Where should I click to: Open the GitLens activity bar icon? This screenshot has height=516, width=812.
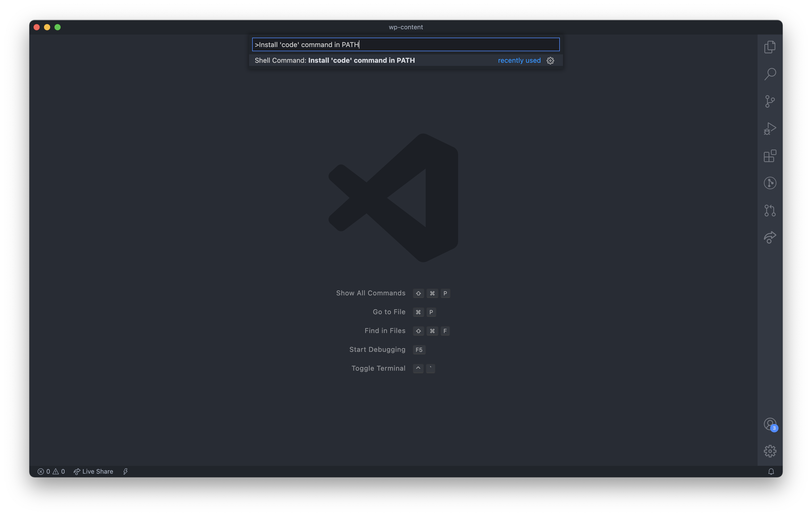tap(770, 183)
